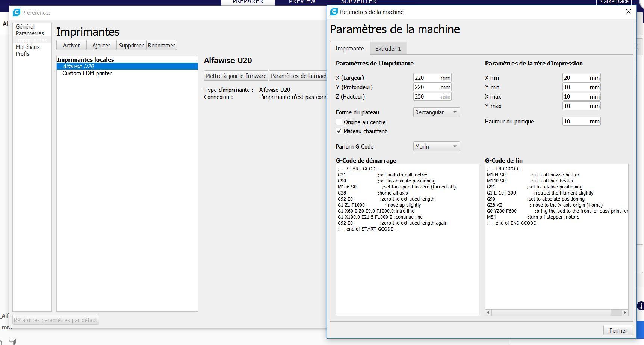The height and width of the screenshot is (345, 644).
Task: Click the 'Connexion :' label
Action: [x=218, y=97]
